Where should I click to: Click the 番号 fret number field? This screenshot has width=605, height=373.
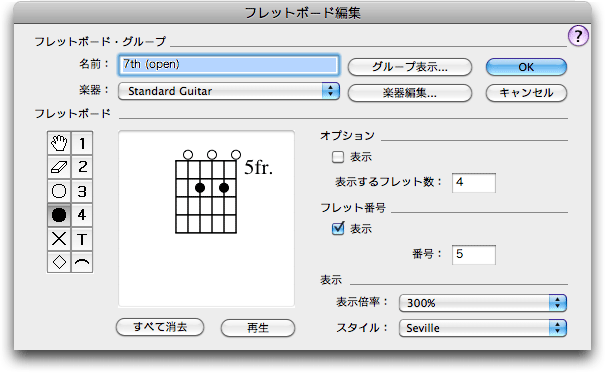[x=474, y=255]
